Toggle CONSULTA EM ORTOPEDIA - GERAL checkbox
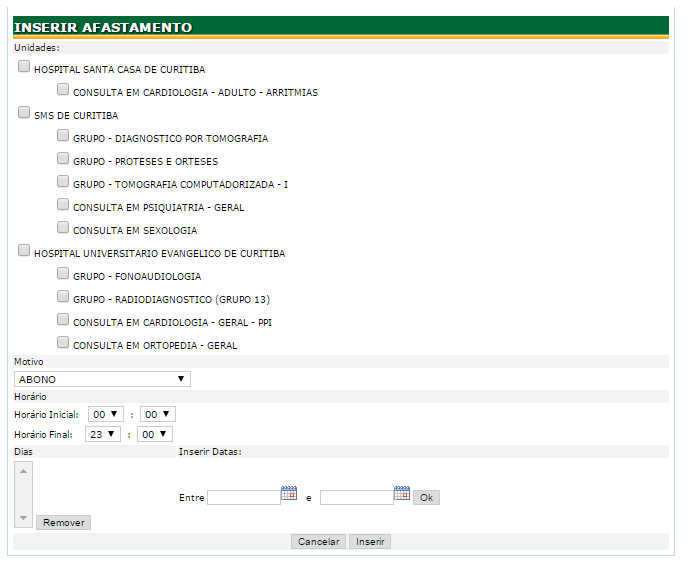 coord(63,343)
